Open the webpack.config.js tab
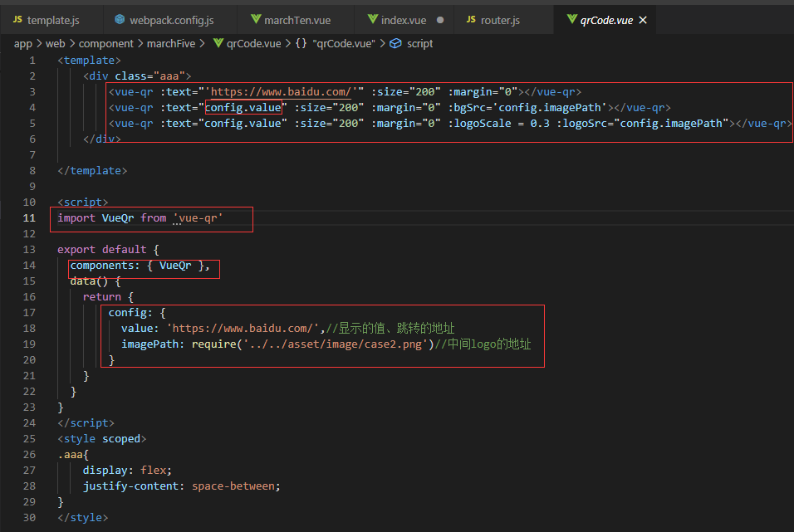Screen dimensions: 794x532 click(172, 20)
